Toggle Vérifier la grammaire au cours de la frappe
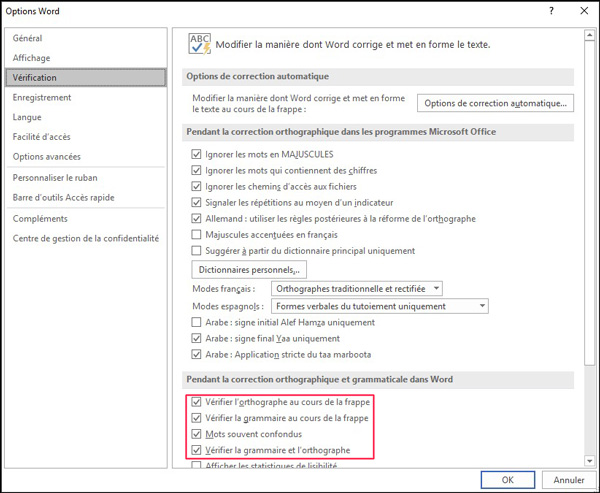Screen dimensions: 600x493 point(196,418)
